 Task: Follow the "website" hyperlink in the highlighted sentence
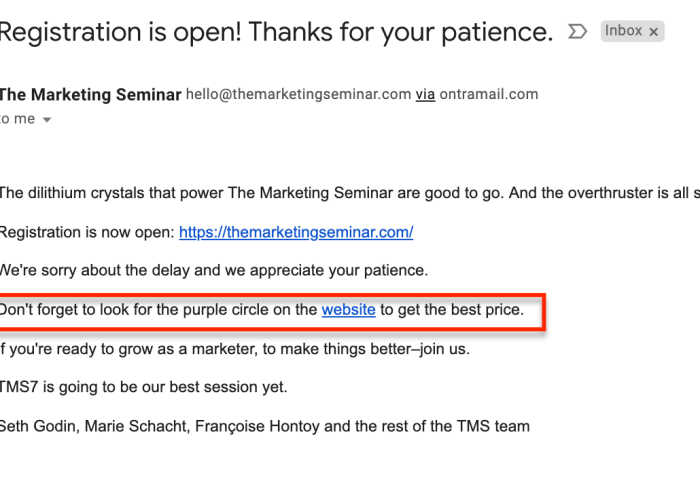(x=349, y=309)
